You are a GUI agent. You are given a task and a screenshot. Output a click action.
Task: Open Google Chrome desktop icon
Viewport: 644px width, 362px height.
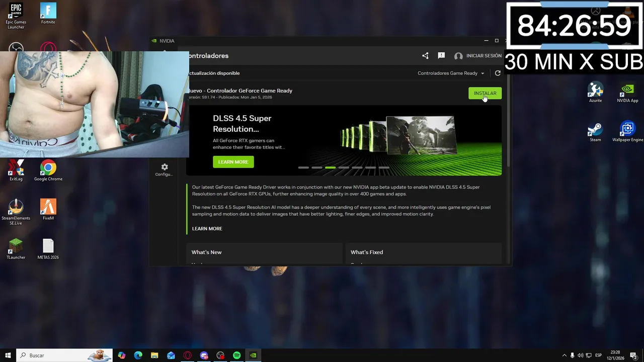pos(48,170)
